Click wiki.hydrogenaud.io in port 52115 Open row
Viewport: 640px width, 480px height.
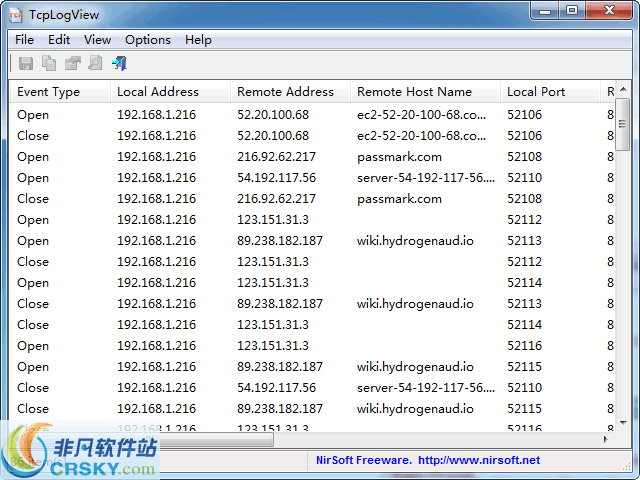pyautogui.click(x=415, y=367)
